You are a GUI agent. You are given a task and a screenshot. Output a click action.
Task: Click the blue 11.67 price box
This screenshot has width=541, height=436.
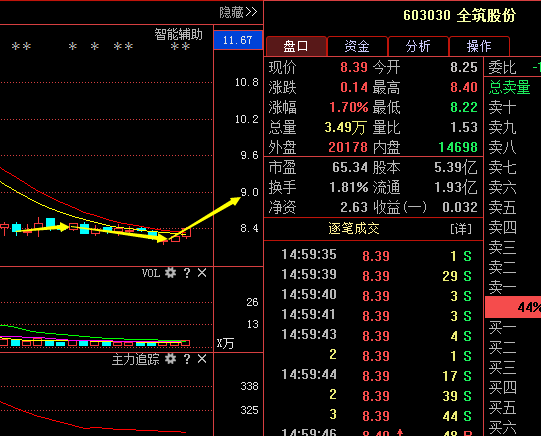(238, 40)
